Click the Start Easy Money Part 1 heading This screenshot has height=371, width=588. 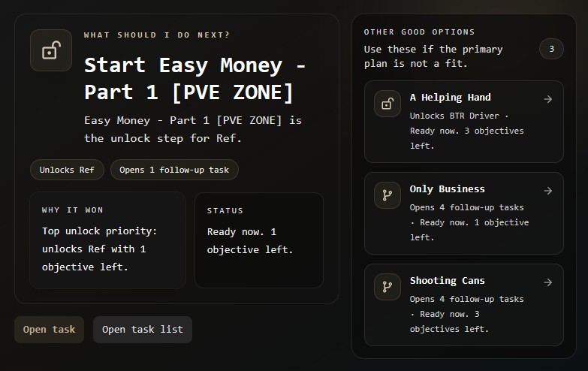tap(195, 79)
